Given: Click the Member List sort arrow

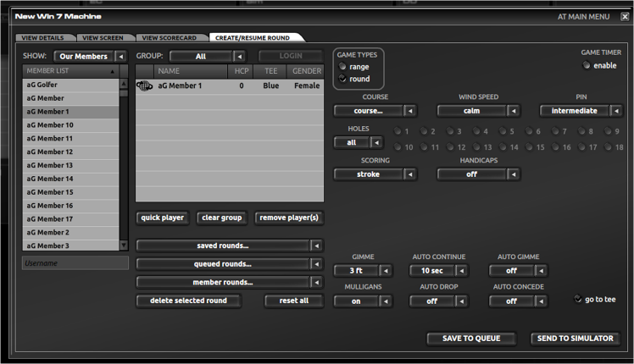Looking at the screenshot, I should tap(113, 71).
